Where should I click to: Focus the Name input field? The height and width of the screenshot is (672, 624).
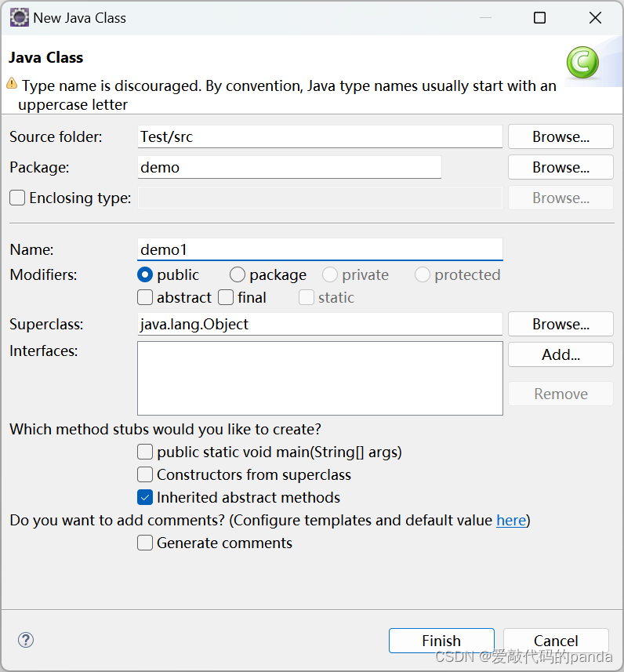tap(320, 249)
